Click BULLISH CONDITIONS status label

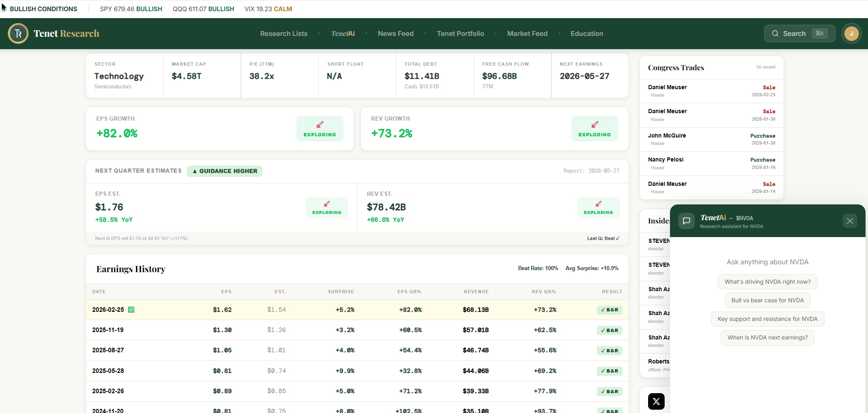click(x=43, y=9)
